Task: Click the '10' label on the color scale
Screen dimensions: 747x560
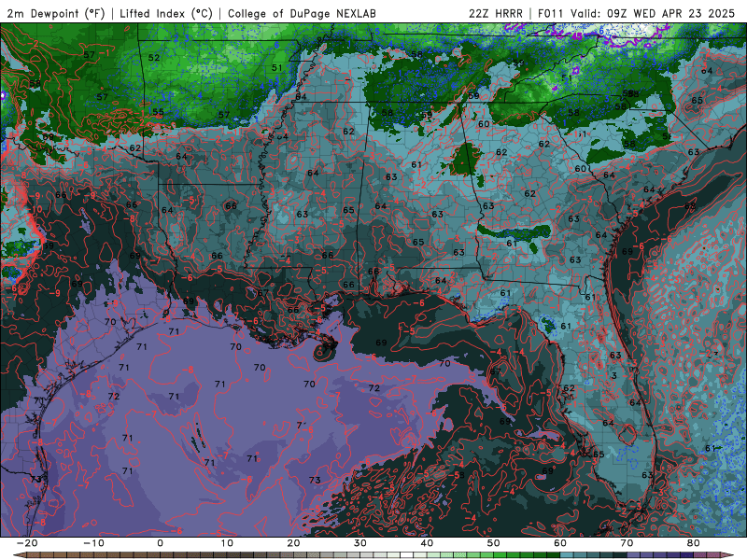Action: click(x=227, y=543)
